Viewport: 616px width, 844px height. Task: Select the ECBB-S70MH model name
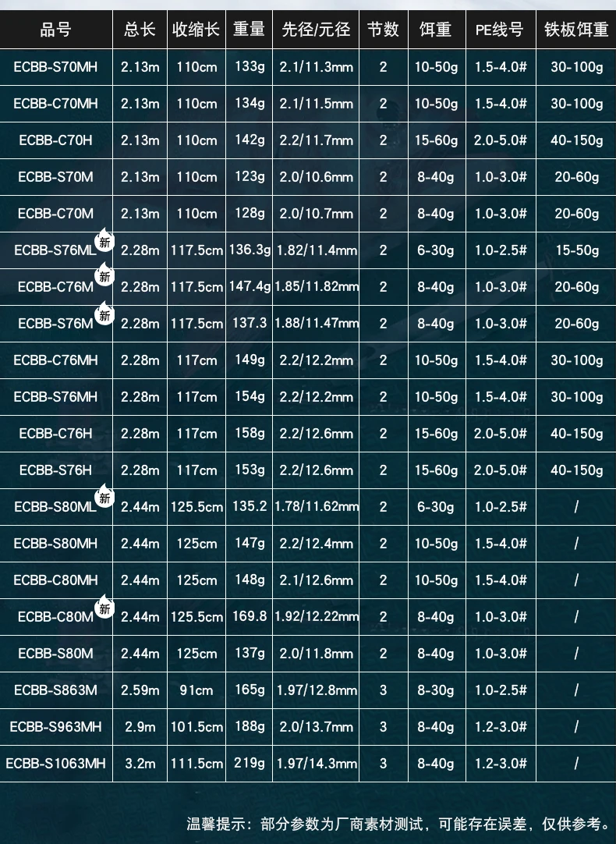click(55, 67)
